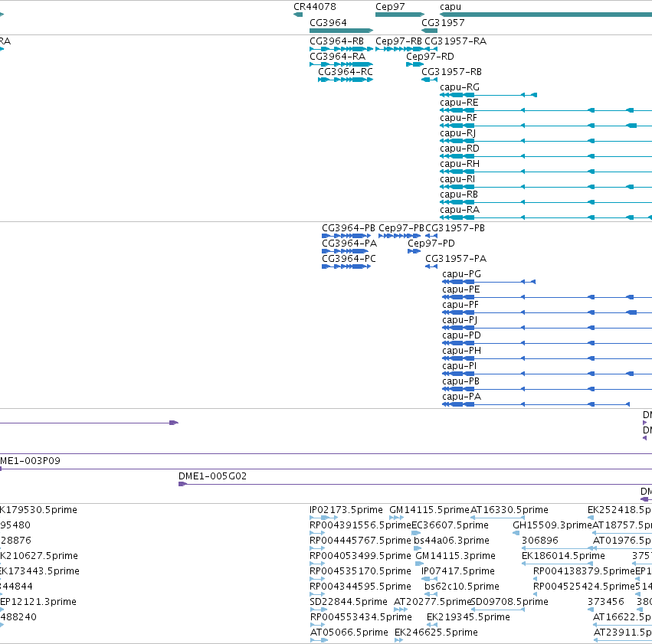Viewport: 652px width, 644px height.
Task: Click the 306896 feature label
Action: [539, 541]
